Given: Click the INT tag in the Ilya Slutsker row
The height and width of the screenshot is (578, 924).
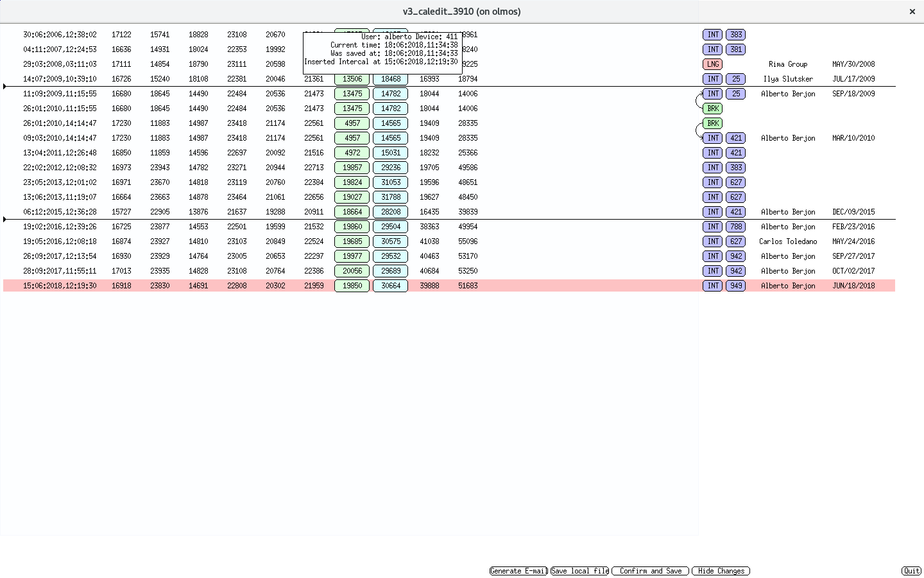Looking at the screenshot, I should [712, 79].
